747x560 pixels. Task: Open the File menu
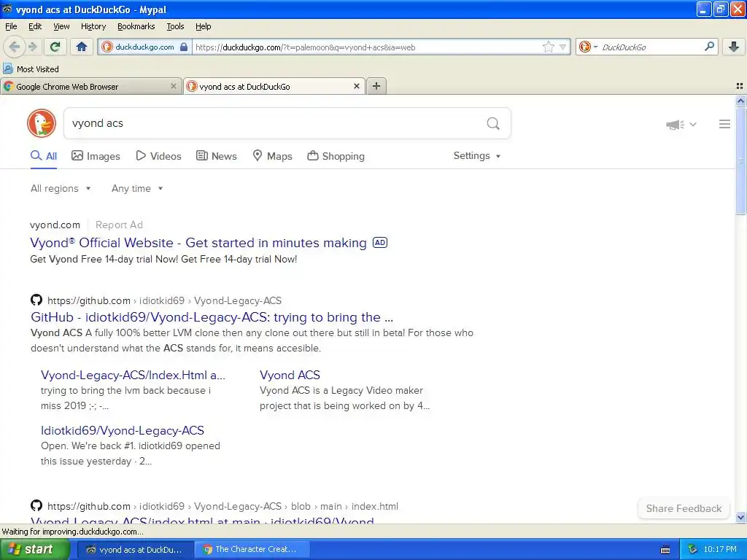tap(11, 26)
